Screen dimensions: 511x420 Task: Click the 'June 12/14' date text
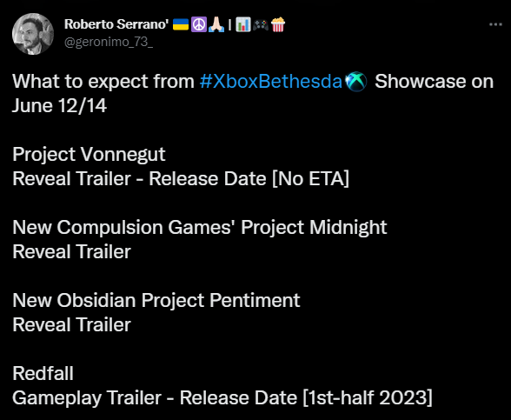pos(59,106)
